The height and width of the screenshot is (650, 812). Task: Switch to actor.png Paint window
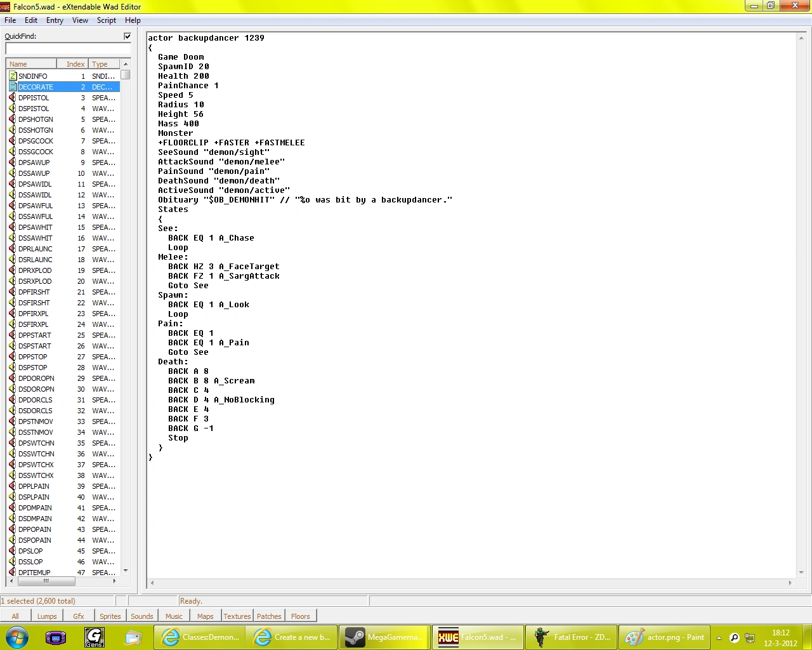pyautogui.click(x=664, y=637)
